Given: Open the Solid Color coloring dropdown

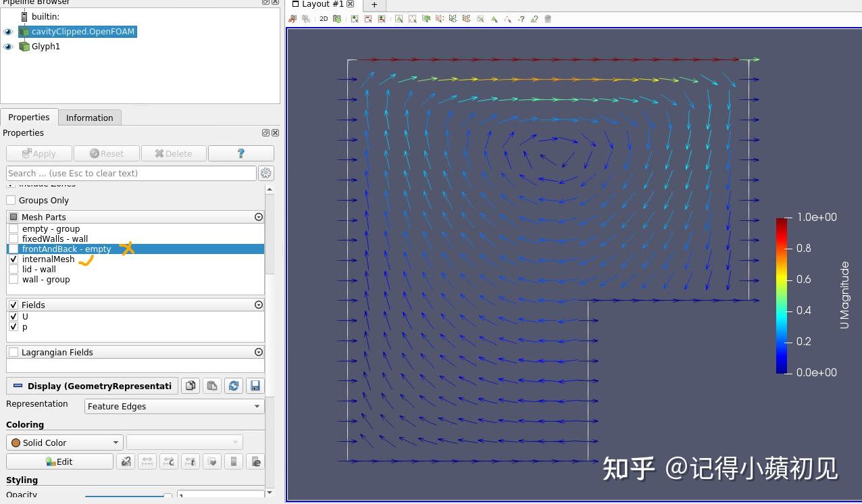Looking at the screenshot, I should pyautogui.click(x=64, y=442).
